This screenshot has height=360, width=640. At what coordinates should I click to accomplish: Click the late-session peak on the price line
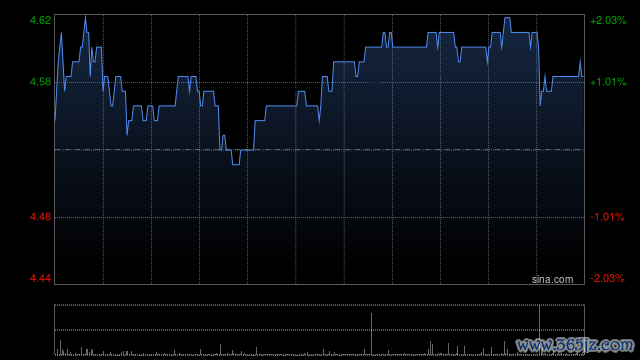click(x=507, y=18)
